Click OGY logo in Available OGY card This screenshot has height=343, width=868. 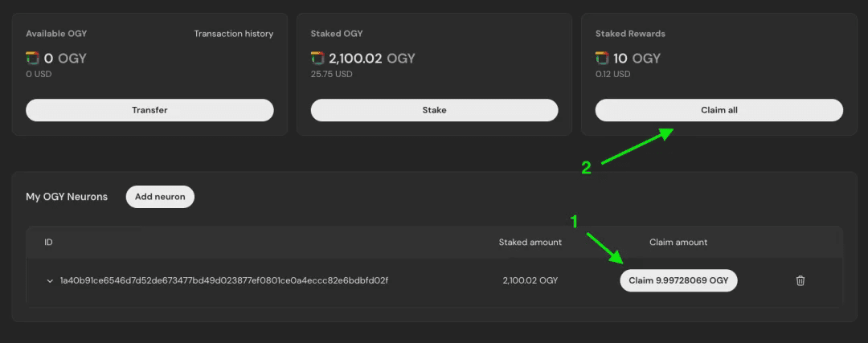(x=32, y=58)
